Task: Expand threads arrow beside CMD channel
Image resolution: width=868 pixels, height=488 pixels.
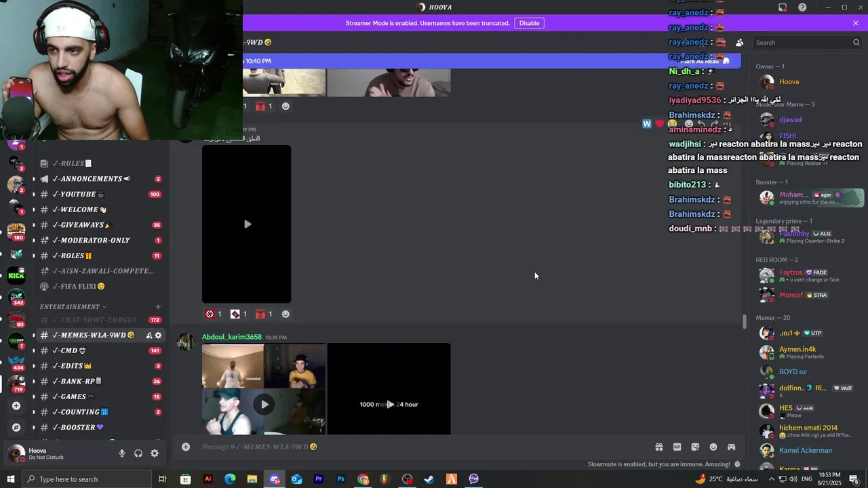Action: coord(34,351)
